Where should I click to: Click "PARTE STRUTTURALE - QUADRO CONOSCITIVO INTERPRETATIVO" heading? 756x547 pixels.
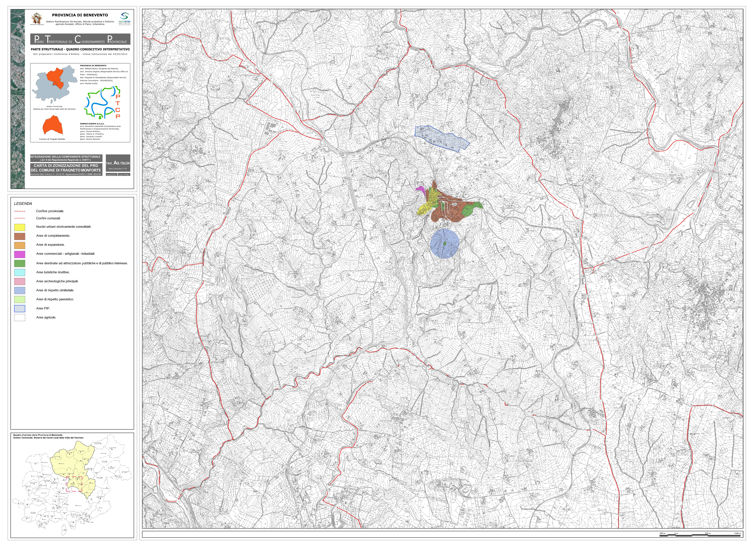tap(80, 49)
